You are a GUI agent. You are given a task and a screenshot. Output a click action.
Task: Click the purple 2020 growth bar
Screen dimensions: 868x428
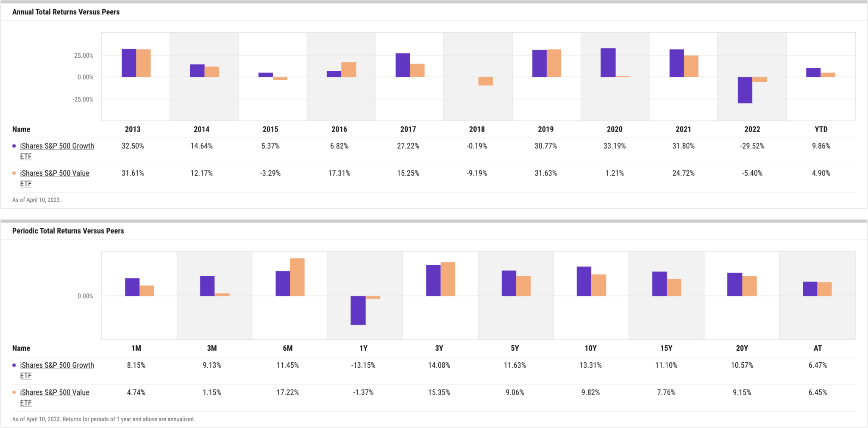click(608, 63)
